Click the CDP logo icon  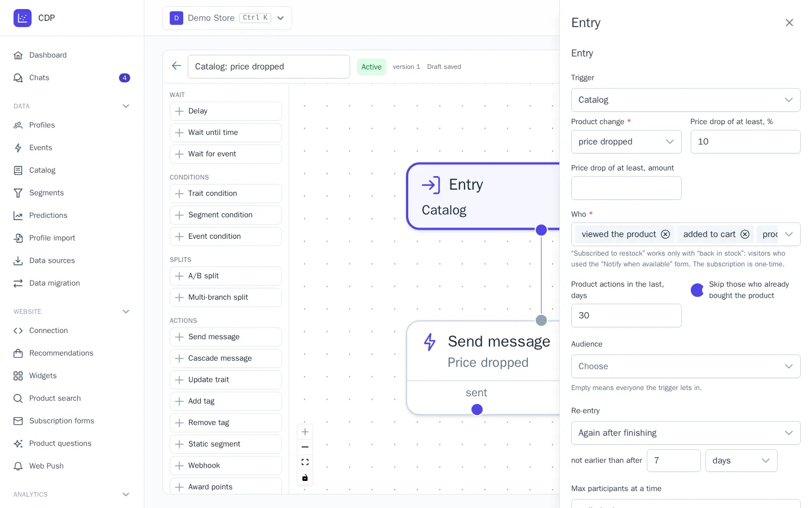23,18
